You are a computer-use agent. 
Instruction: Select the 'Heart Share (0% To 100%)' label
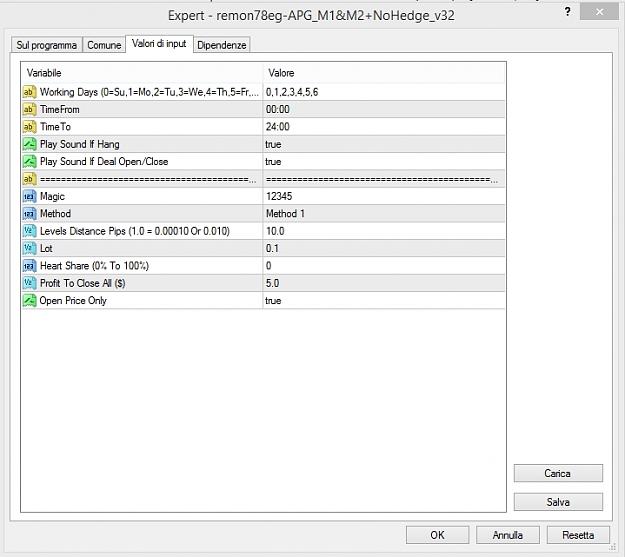(94, 266)
